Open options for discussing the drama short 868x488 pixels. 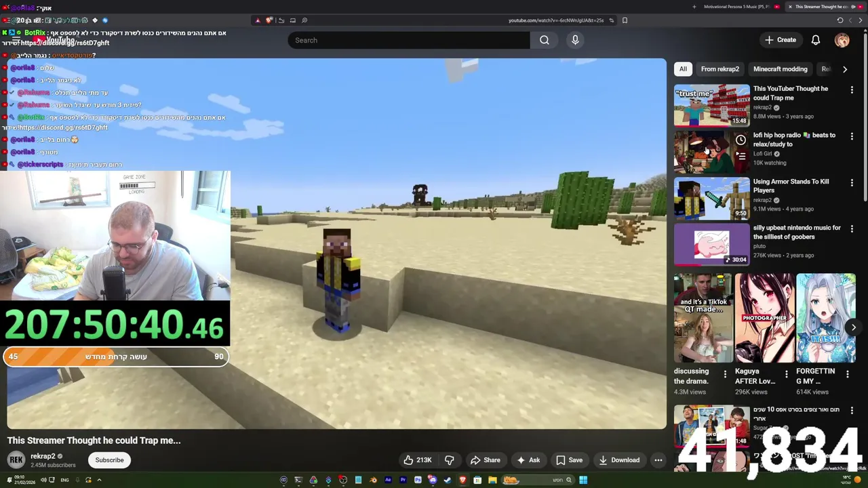pyautogui.click(x=725, y=374)
